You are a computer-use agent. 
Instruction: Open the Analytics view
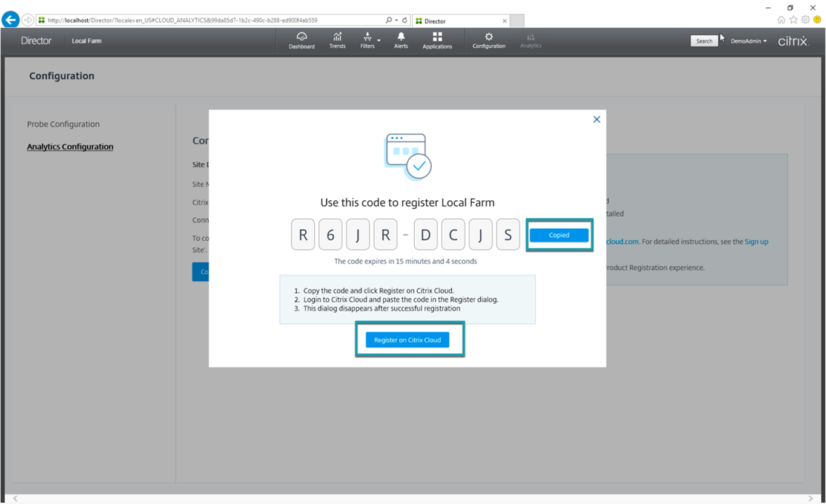tap(530, 41)
